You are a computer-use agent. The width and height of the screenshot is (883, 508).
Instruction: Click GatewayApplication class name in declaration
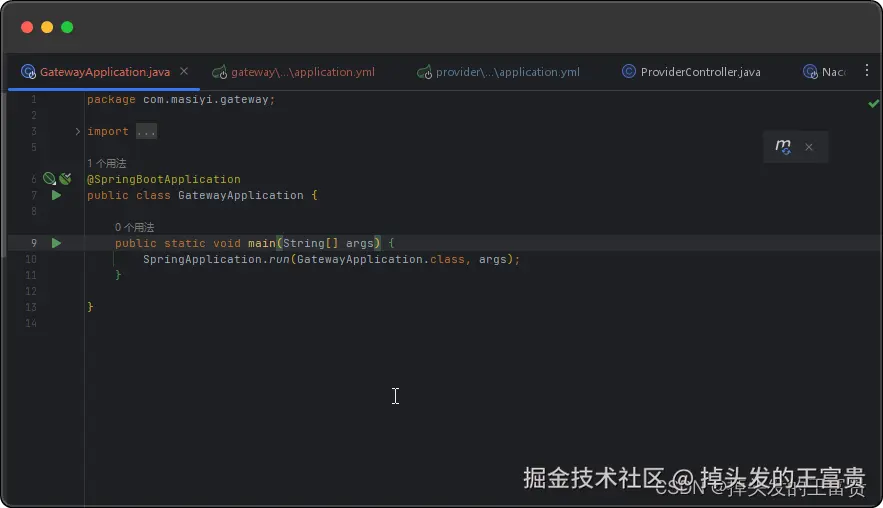pos(240,195)
